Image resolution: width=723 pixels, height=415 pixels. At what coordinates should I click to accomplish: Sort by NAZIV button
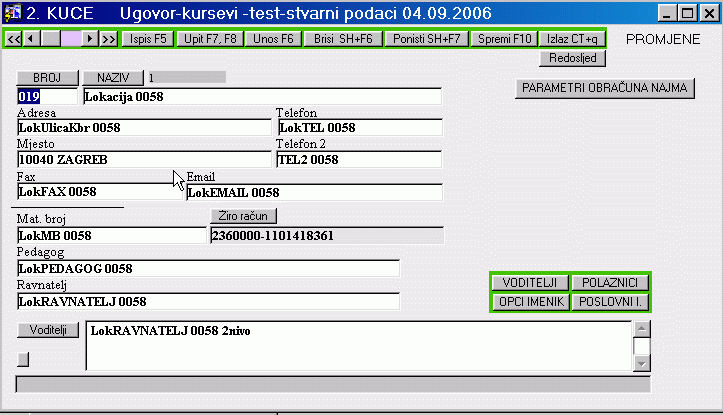[x=113, y=77]
